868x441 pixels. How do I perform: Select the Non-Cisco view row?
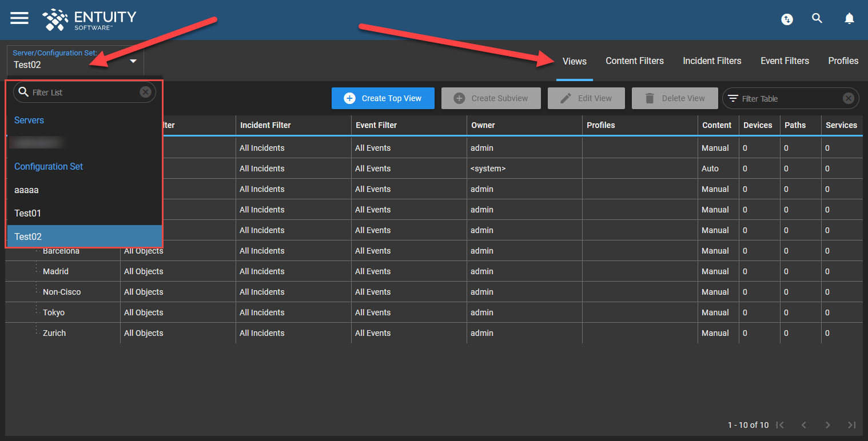click(435, 292)
